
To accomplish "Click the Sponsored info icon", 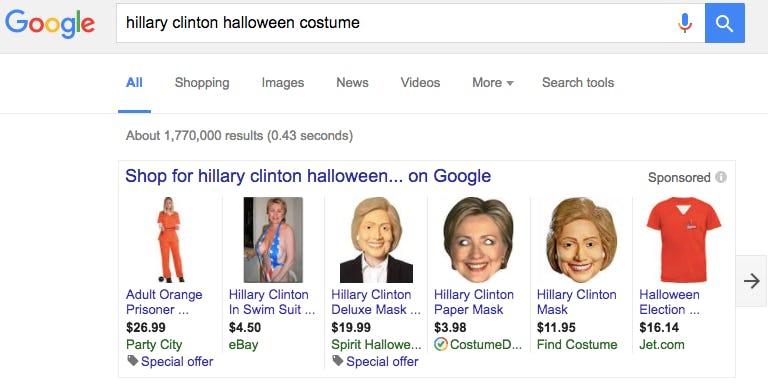I will [720, 177].
